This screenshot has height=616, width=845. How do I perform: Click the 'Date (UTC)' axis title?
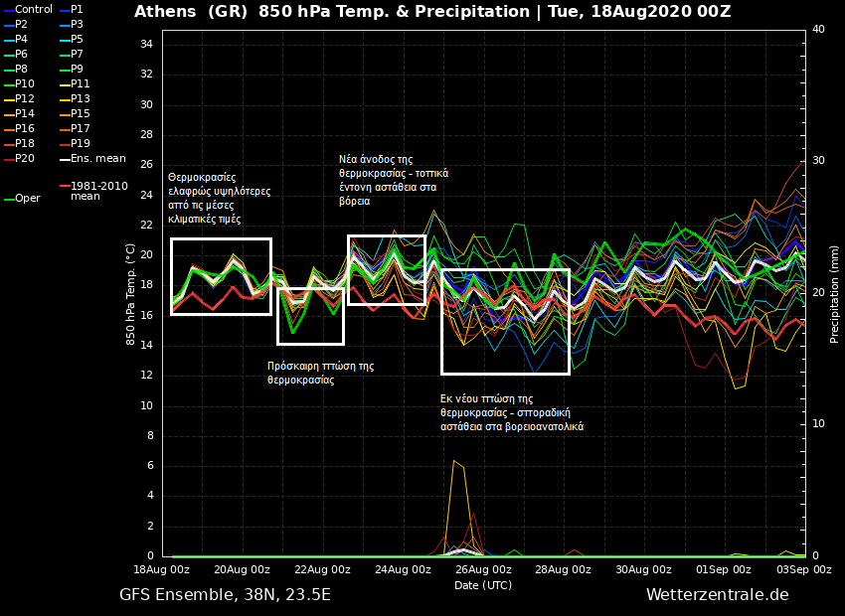(483, 585)
